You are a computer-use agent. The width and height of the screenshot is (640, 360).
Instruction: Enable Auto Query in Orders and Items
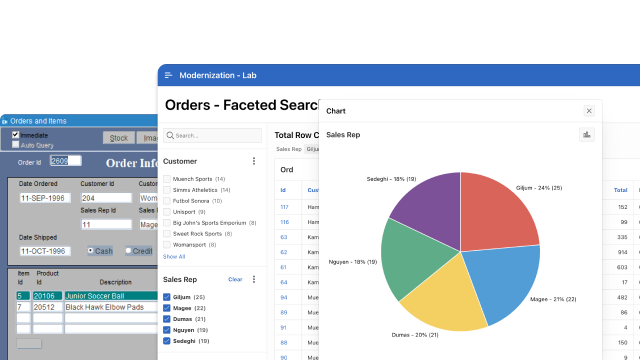coord(16,144)
